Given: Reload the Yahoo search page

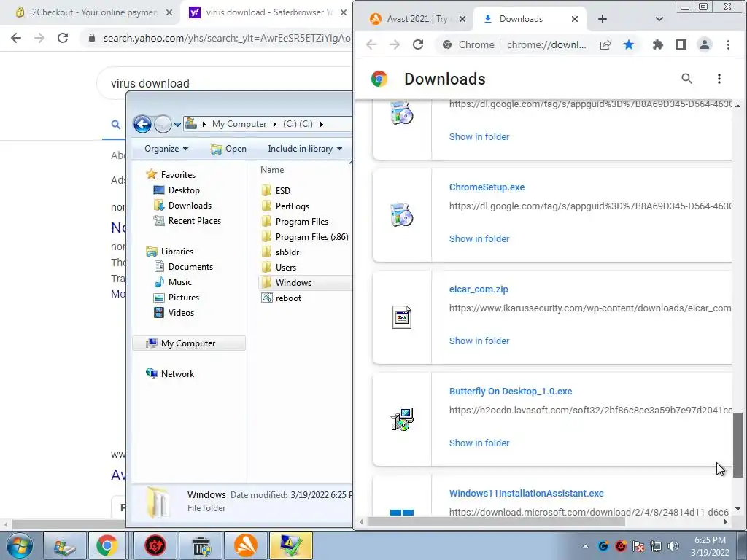Looking at the screenshot, I should pos(63,38).
